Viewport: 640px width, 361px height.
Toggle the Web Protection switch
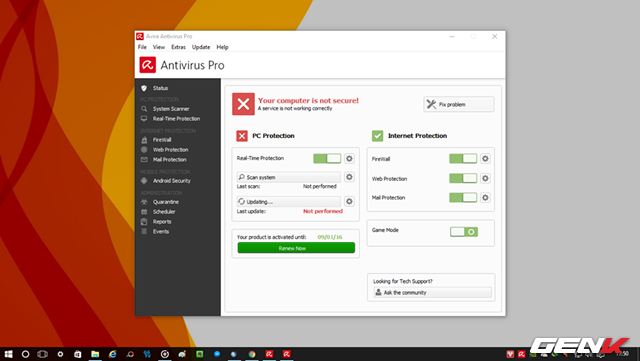coord(463,178)
